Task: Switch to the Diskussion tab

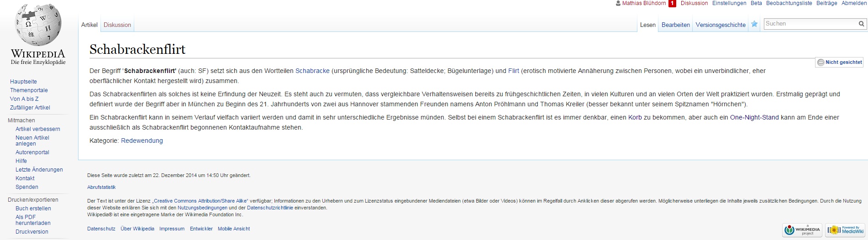Action: click(117, 25)
